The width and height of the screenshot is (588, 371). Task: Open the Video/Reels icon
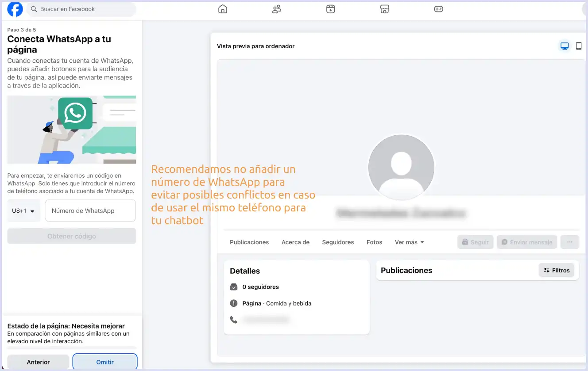coord(331,9)
